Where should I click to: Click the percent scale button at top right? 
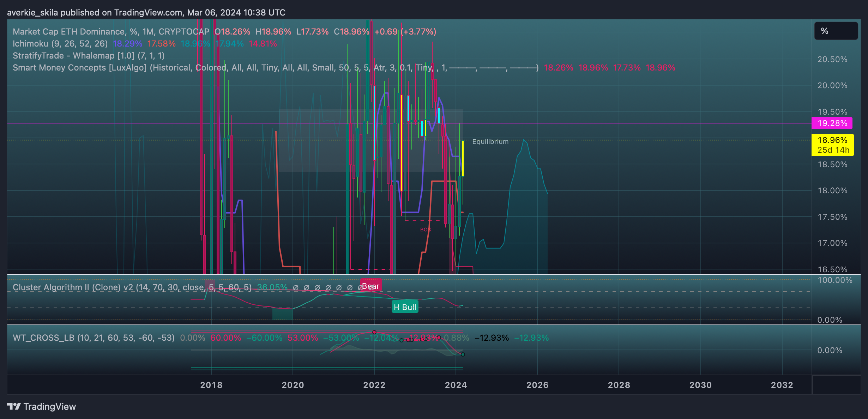tap(836, 31)
